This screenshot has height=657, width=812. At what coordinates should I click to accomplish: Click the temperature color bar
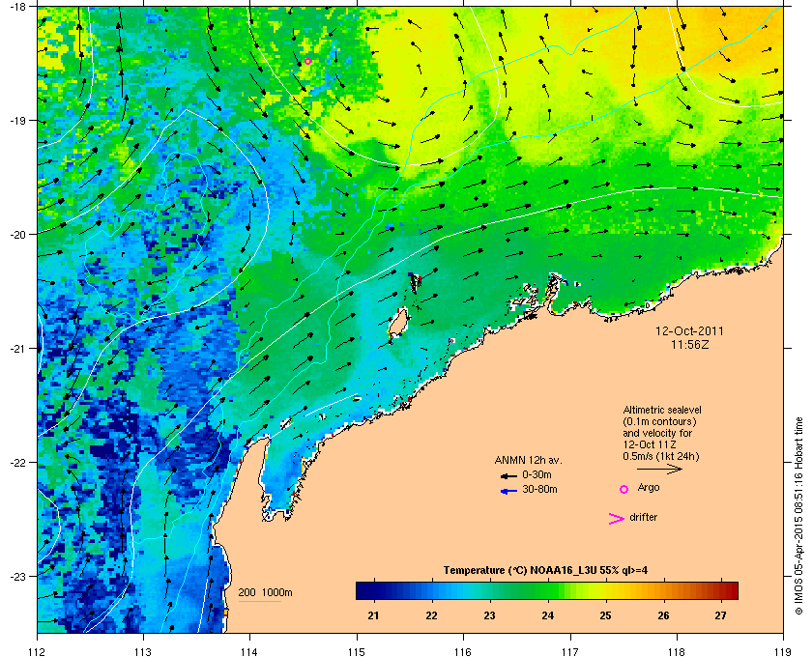tap(547, 590)
